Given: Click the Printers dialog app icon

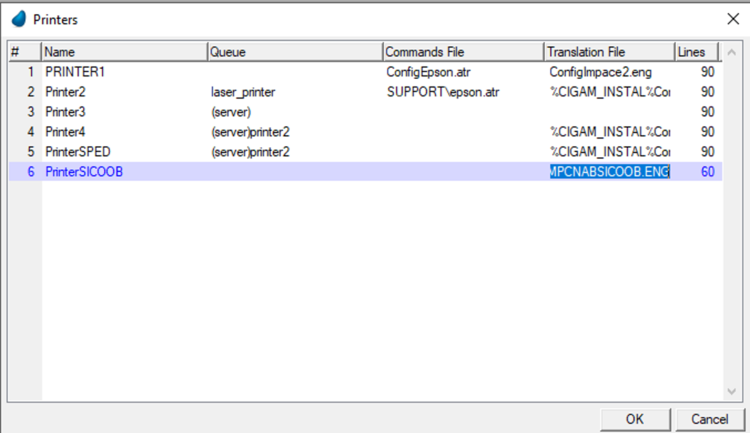Looking at the screenshot, I should (x=17, y=18).
